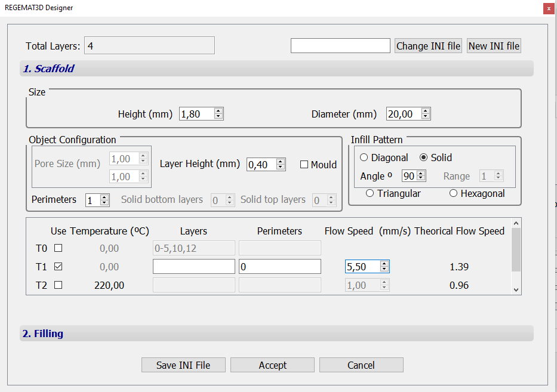Click the T1 Layers input field
557x392 pixels.
tap(194, 267)
